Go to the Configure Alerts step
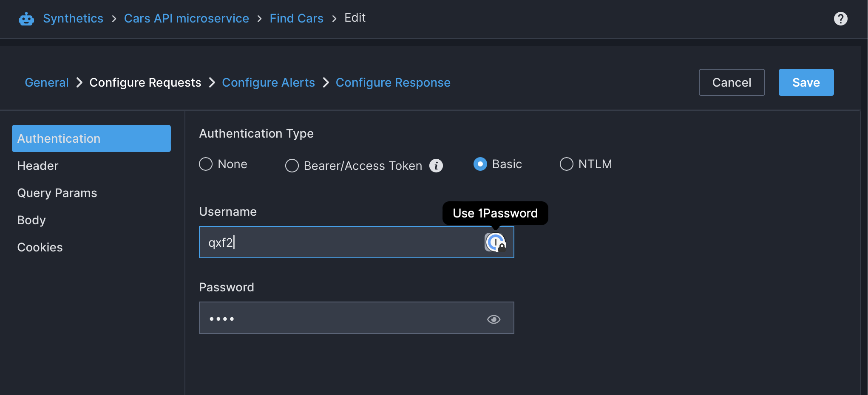Viewport: 868px width, 395px height. 268,82
